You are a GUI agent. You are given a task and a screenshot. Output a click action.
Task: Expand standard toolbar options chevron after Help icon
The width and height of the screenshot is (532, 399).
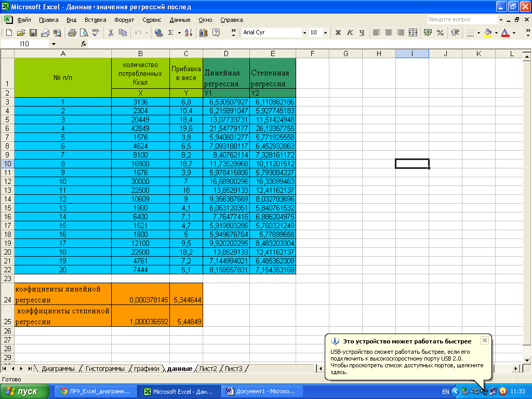coord(233,33)
